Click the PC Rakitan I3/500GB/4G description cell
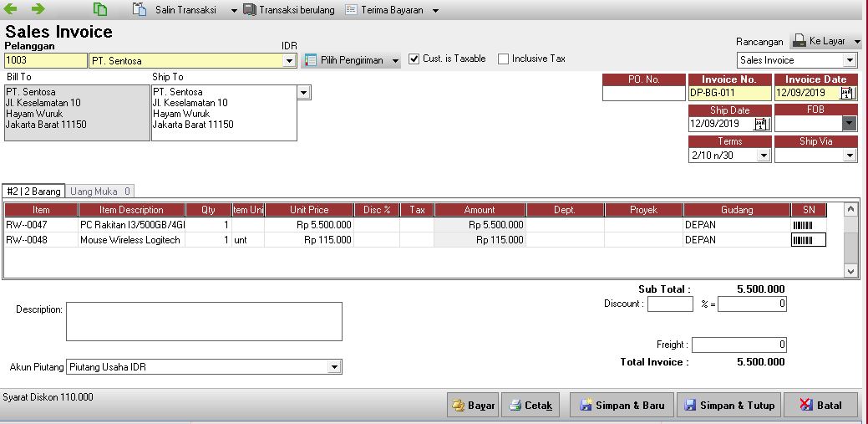Screen dimensions: 868x424 (x=132, y=225)
